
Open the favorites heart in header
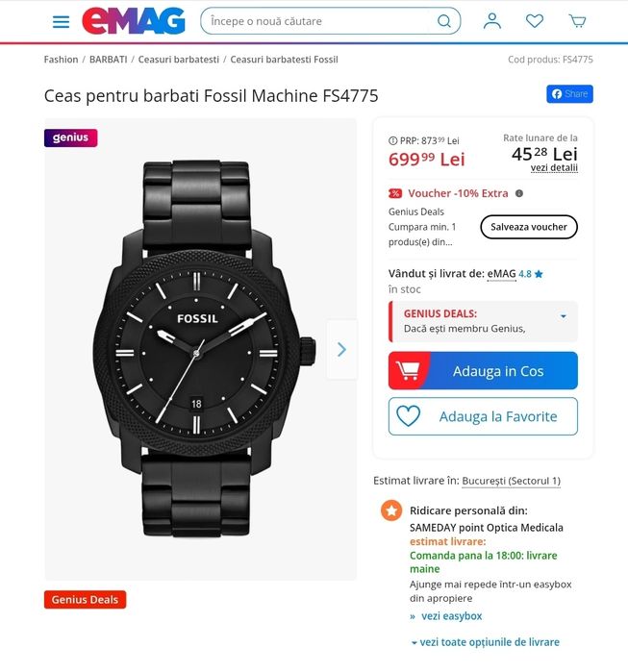tap(535, 21)
